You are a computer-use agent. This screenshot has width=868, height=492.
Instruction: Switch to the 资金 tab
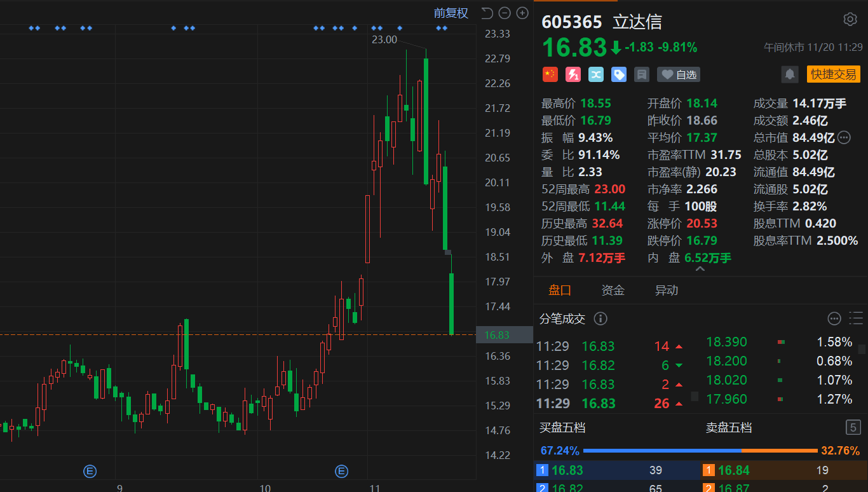click(x=613, y=290)
